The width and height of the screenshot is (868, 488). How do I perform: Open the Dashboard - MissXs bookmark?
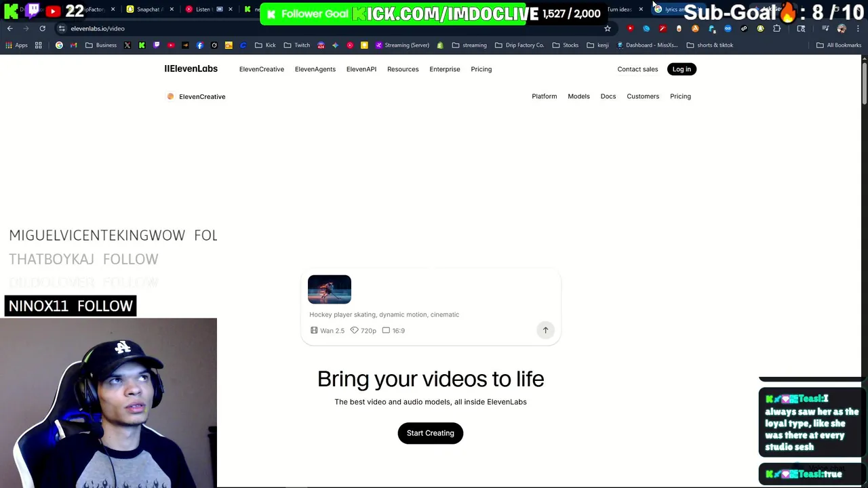coord(647,45)
